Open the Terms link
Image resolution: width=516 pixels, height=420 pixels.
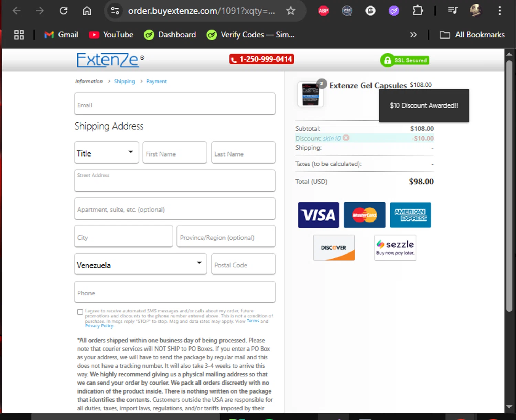click(253, 321)
